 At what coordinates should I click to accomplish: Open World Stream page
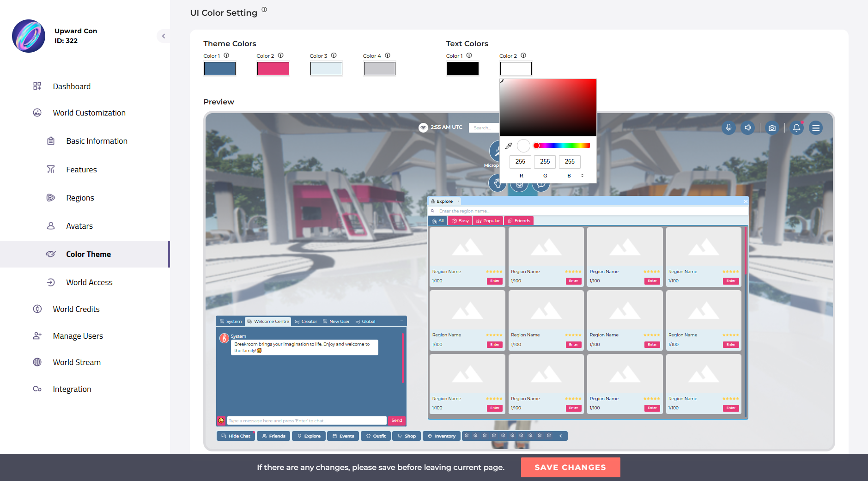point(77,362)
